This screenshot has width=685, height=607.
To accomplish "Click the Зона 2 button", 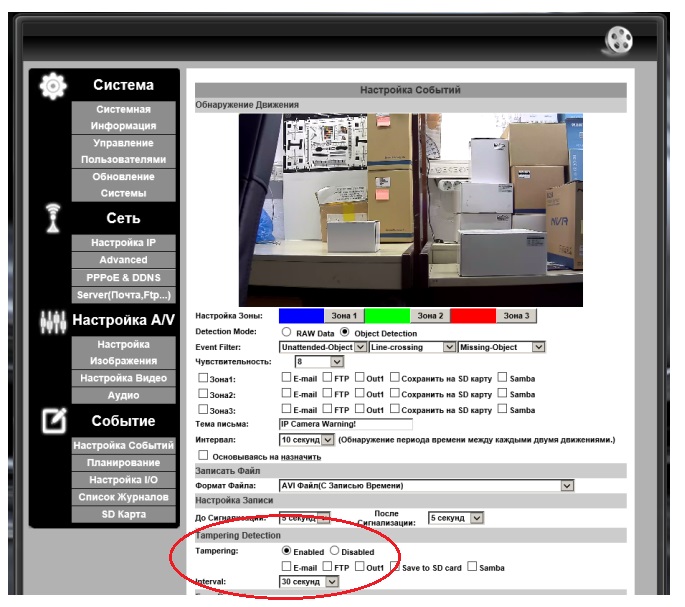I will (430, 316).
